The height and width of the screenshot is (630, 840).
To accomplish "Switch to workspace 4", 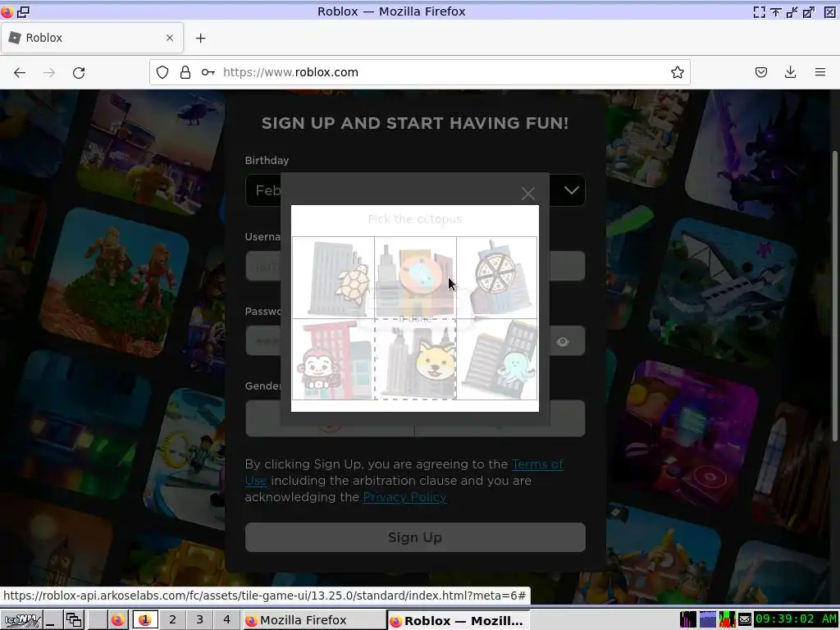I will (226, 620).
